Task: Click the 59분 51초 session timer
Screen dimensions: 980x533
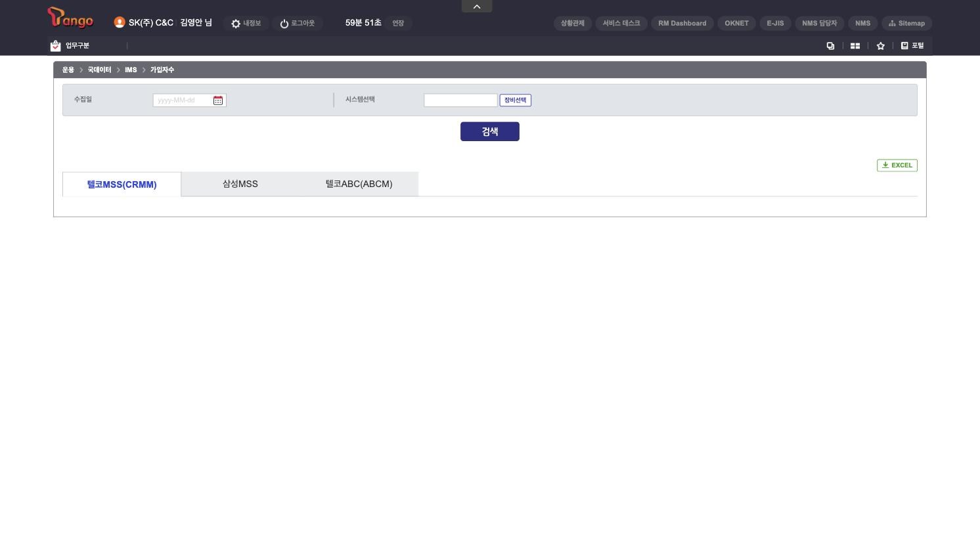Action: (363, 23)
